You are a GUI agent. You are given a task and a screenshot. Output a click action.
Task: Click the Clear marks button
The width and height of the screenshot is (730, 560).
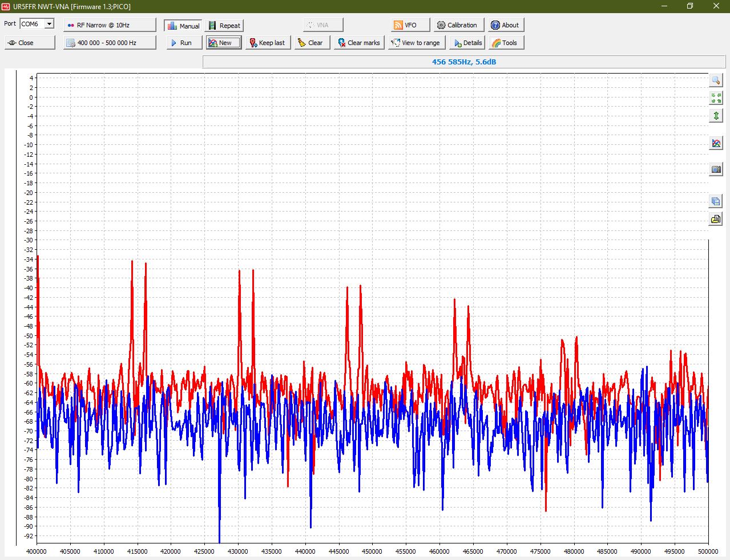click(x=359, y=43)
